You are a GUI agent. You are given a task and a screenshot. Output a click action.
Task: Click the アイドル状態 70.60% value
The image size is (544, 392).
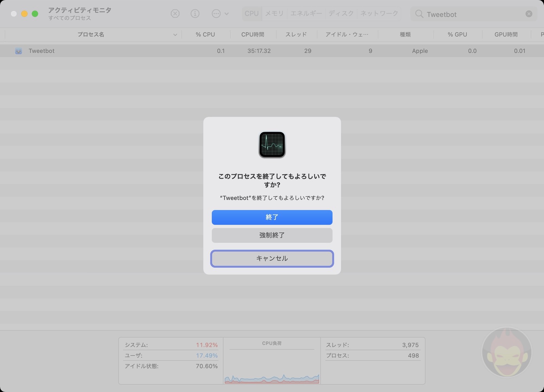click(207, 366)
